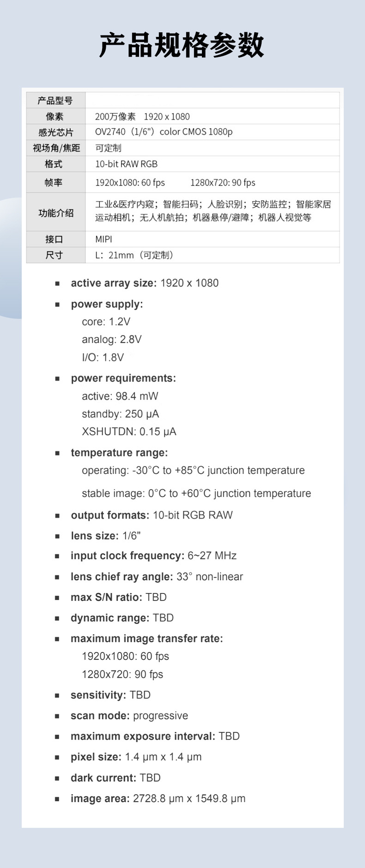Screen dimensions: 365x868
Task: Click the MIPI interface value
Action: pyautogui.click(x=103, y=239)
